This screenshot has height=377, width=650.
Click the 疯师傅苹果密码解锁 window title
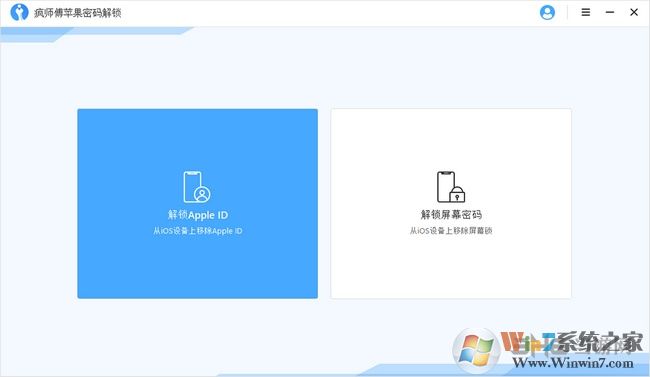[78, 13]
